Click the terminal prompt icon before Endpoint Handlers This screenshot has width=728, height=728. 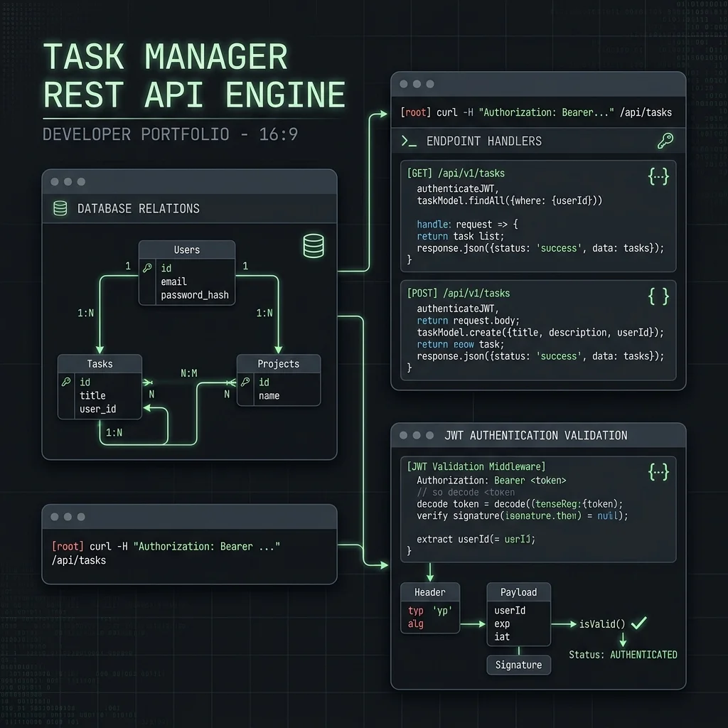[x=409, y=141]
